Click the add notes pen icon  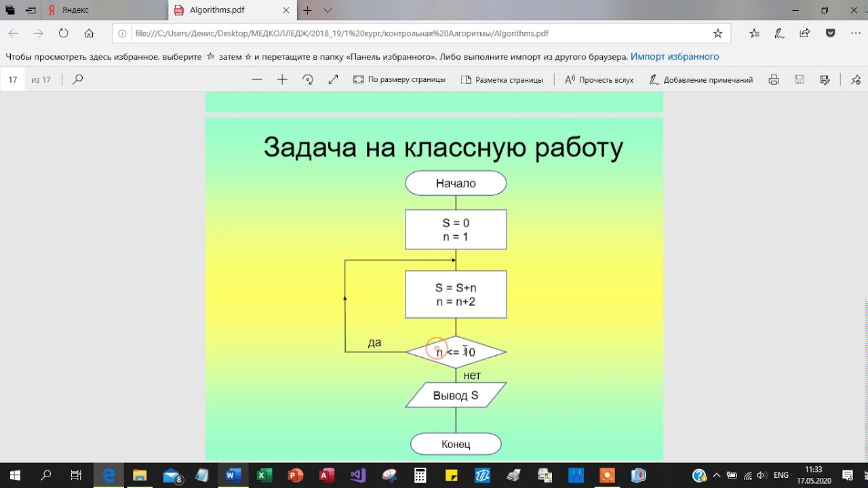tap(779, 33)
